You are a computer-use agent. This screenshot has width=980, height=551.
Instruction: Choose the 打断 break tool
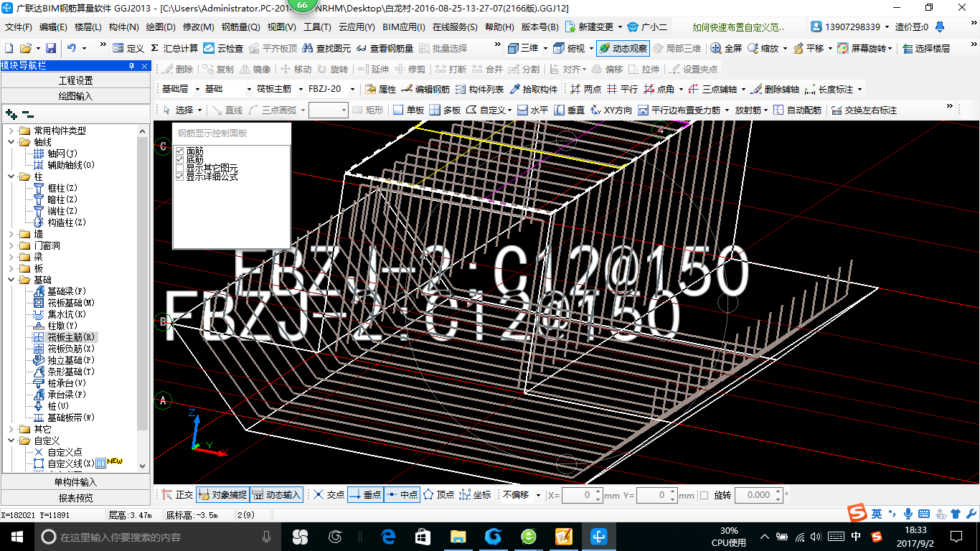point(451,69)
